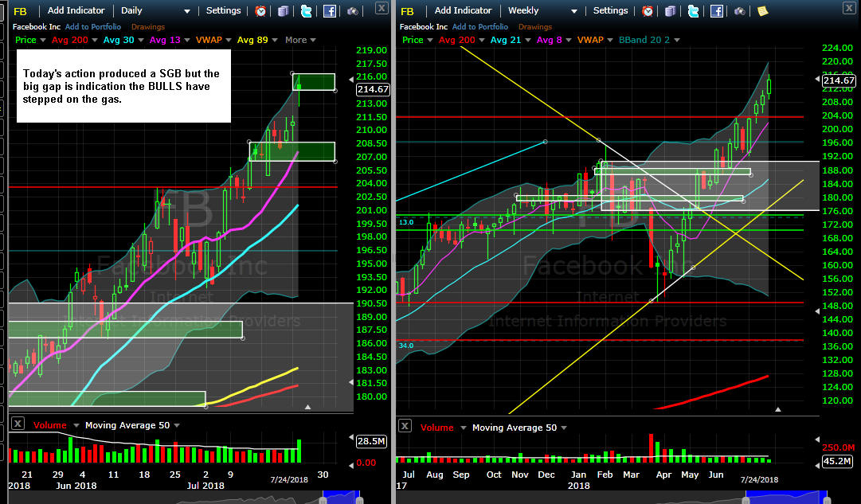
Task: Open Volume dropdown on Weekly chart
Action: click(x=463, y=428)
